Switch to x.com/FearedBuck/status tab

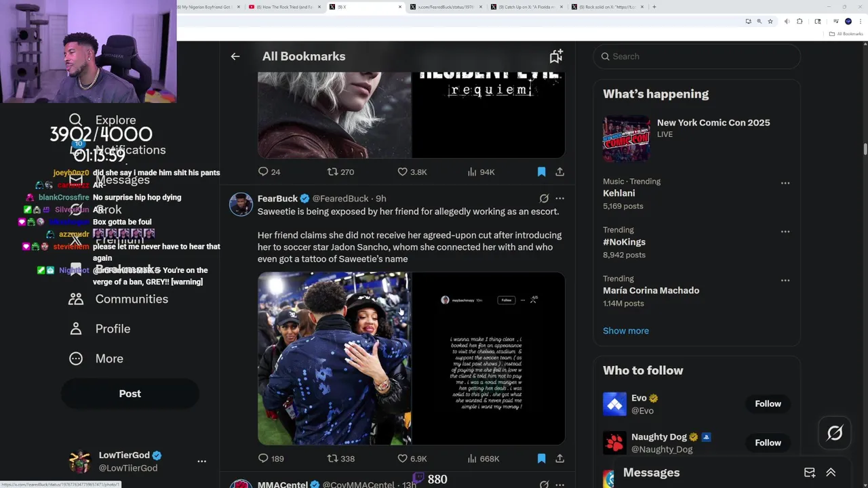click(x=446, y=7)
